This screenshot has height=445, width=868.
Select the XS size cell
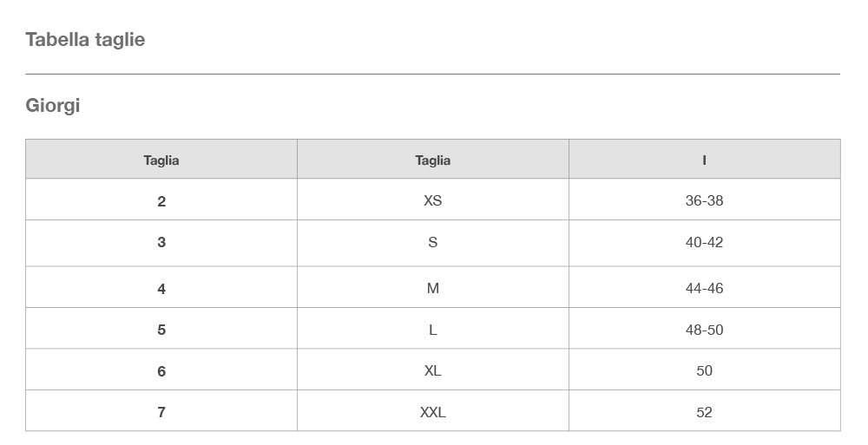click(x=433, y=200)
